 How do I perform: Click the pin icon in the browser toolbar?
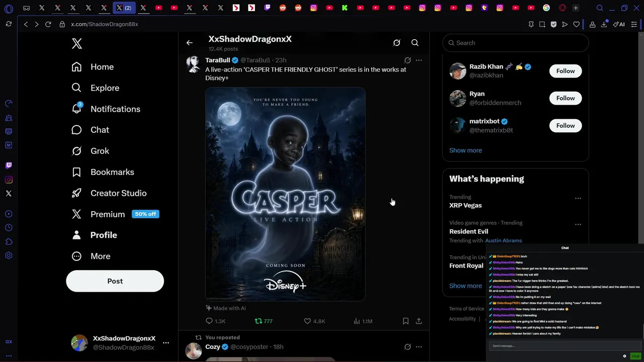(531, 24)
